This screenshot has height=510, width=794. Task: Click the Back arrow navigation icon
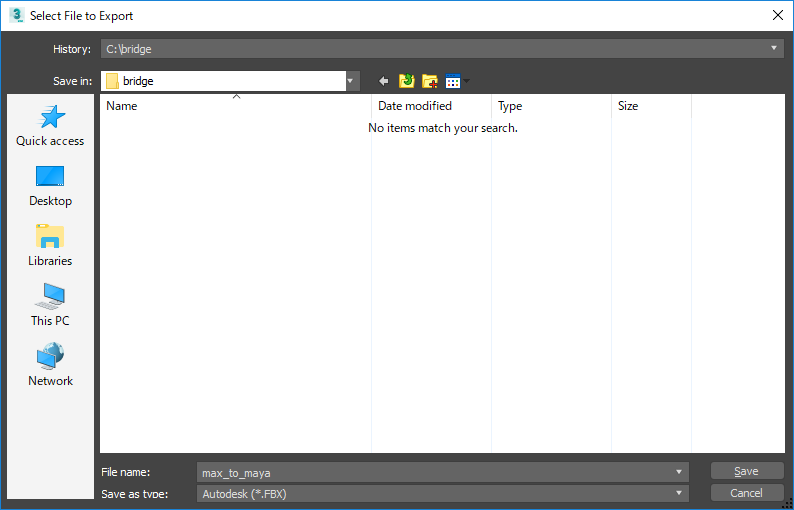tap(383, 81)
